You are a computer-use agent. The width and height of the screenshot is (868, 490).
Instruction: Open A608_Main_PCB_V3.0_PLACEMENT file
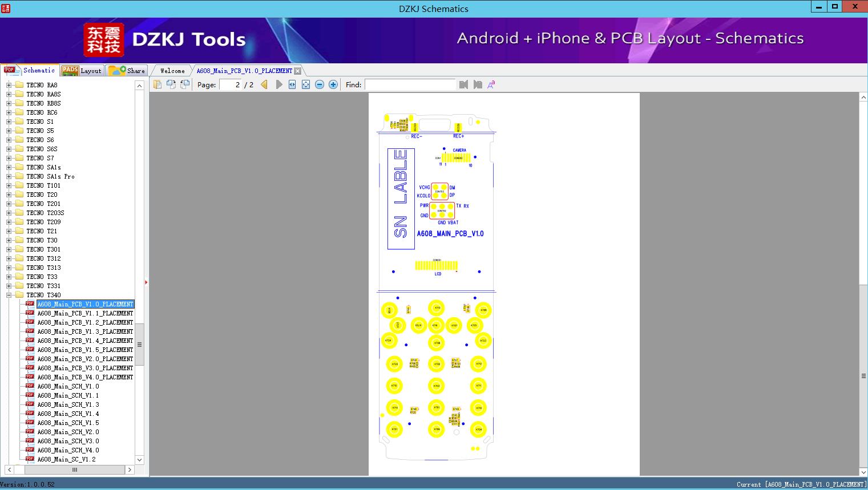tap(85, 368)
